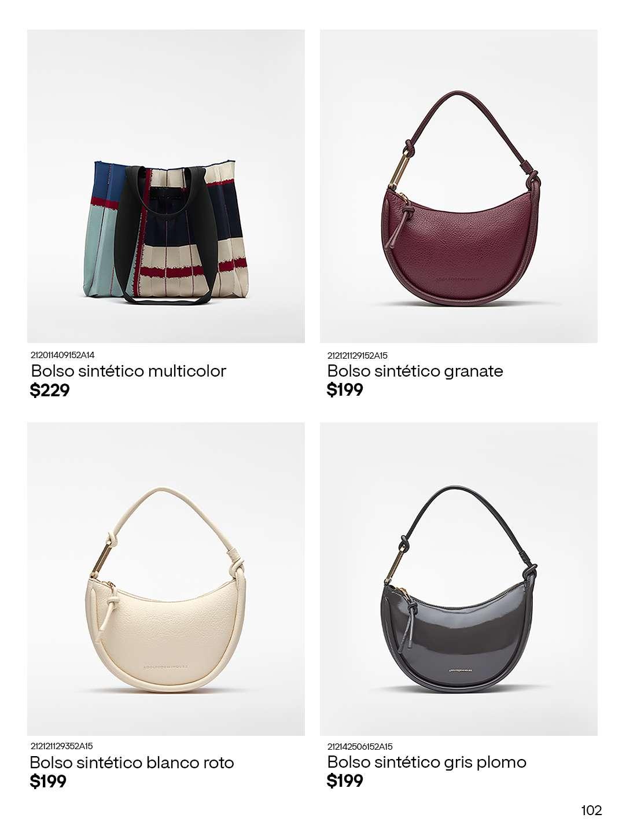Open the multicolor tote bag image

(166, 186)
